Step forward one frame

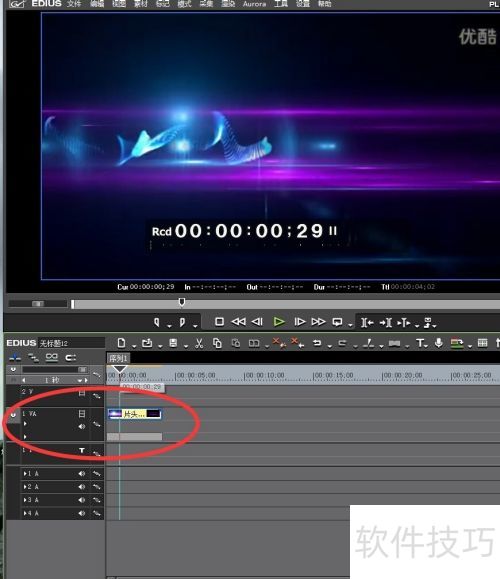tap(299, 322)
